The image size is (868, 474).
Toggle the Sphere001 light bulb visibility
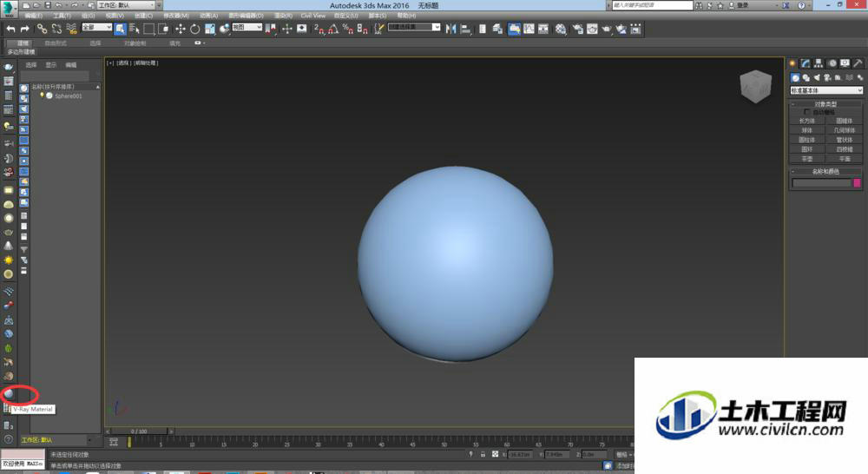pyautogui.click(x=42, y=95)
